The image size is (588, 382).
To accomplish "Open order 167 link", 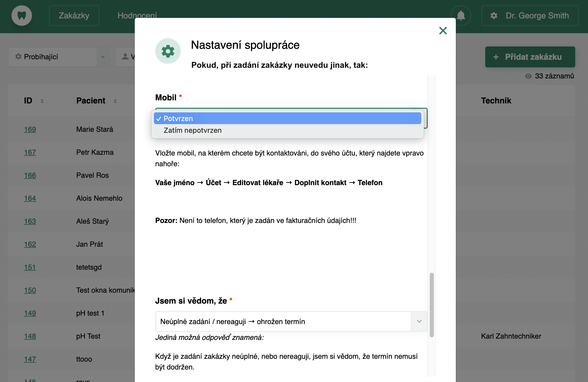I will (30, 152).
